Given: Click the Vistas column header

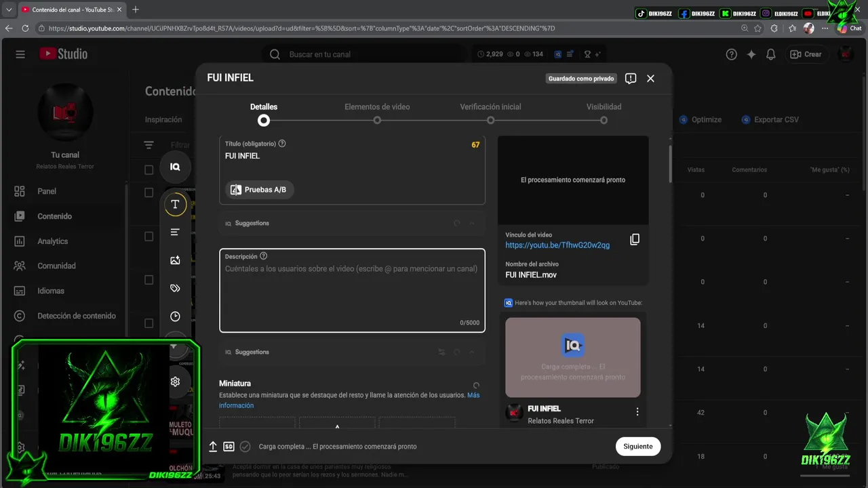Looking at the screenshot, I should pyautogui.click(x=696, y=169).
